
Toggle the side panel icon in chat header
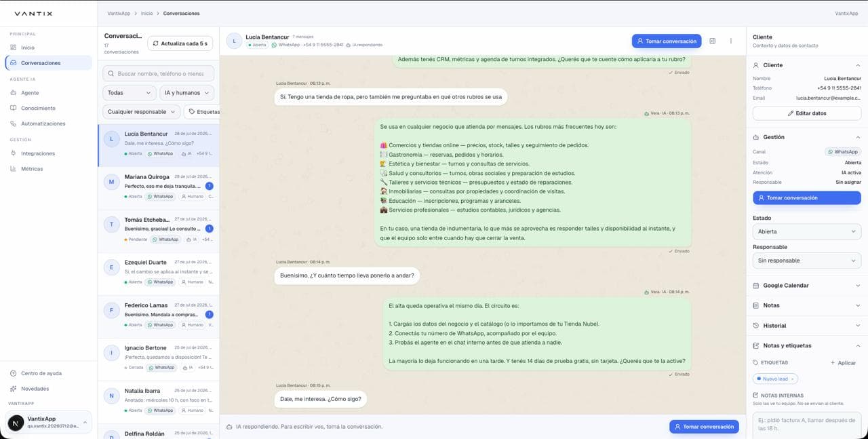[x=712, y=41]
